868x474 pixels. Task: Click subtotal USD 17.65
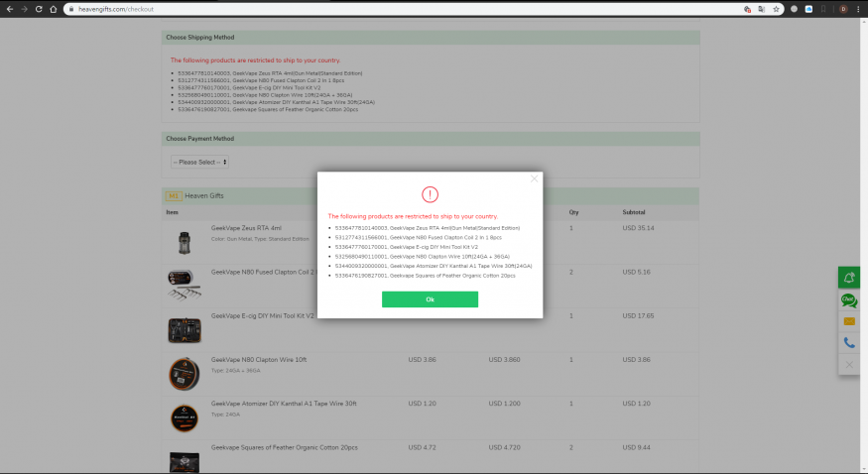pyautogui.click(x=638, y=315)
